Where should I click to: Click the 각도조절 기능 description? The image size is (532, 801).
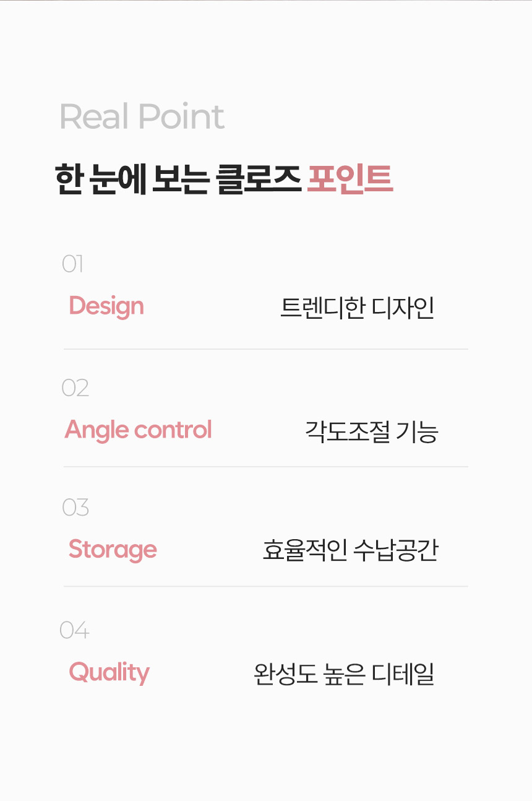(x=371, y=431)
